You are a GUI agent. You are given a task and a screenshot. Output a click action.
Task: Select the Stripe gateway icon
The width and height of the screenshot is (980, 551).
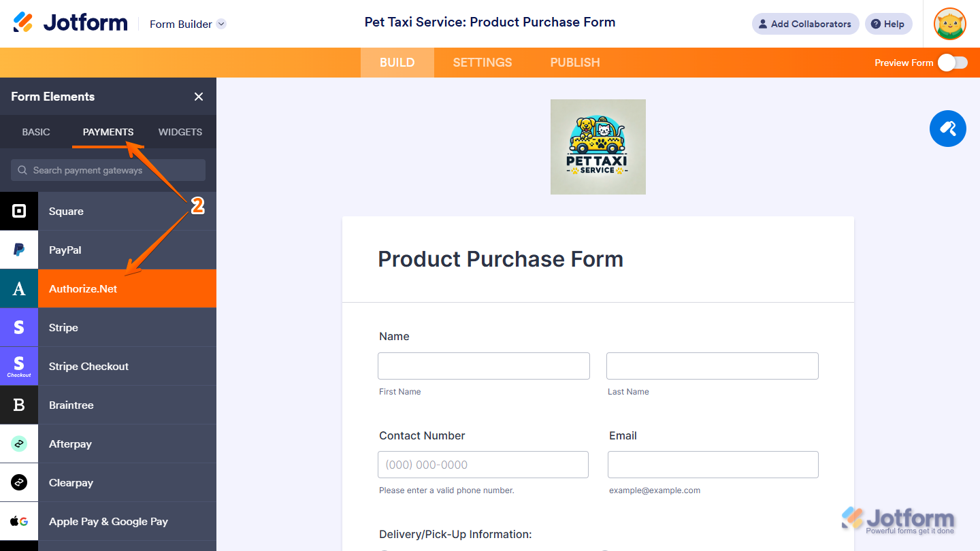click(19, 327)
